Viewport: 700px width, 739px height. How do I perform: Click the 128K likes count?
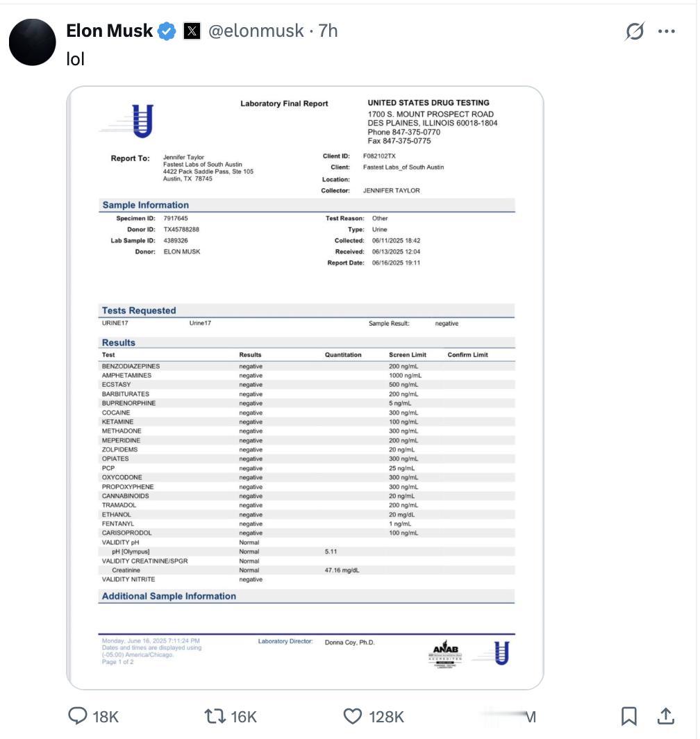tap(386, 717)
